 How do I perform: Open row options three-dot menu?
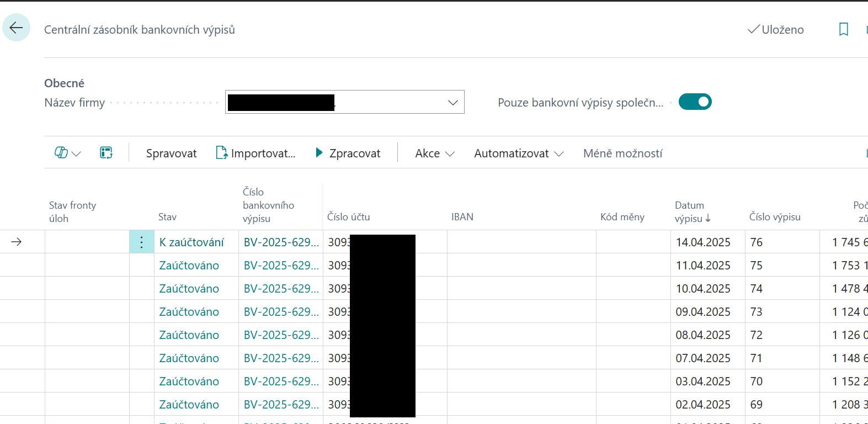[x=141, y=242]
